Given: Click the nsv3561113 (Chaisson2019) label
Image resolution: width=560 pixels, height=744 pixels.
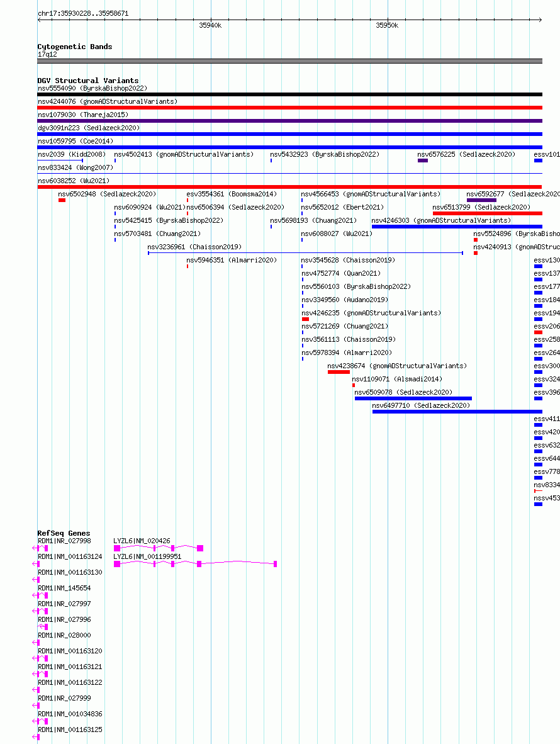Looking at the screenshot, I should 349,341.
